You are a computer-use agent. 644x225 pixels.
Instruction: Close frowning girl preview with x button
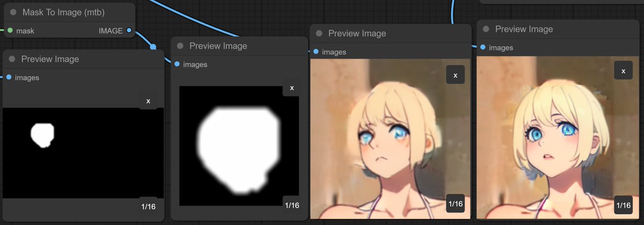point(455,75)
